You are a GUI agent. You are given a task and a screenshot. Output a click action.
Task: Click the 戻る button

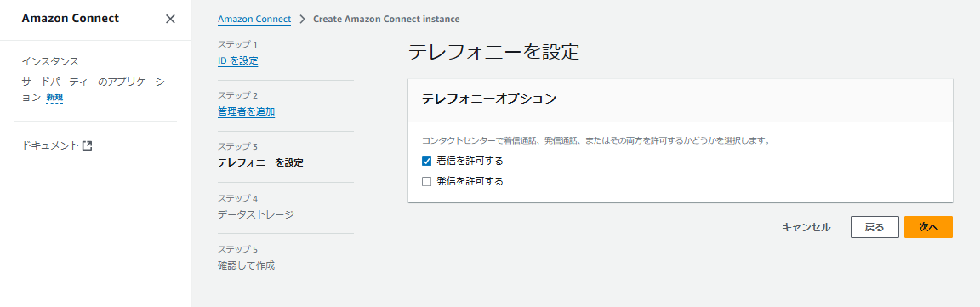(x=875, y=228)
